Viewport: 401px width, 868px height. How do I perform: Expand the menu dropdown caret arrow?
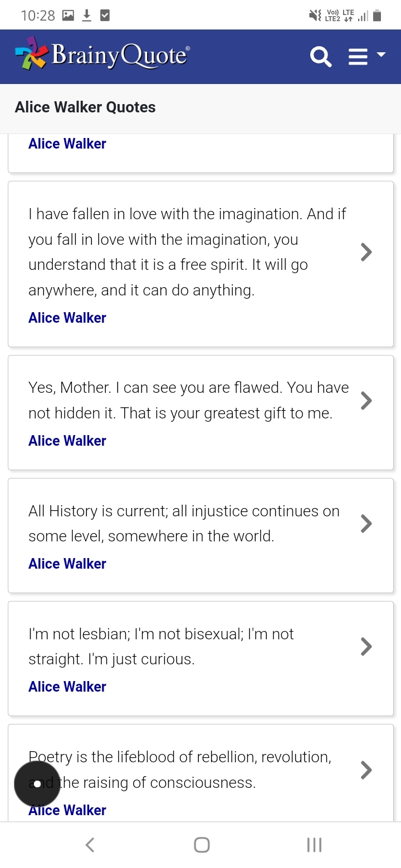[381, 55]
